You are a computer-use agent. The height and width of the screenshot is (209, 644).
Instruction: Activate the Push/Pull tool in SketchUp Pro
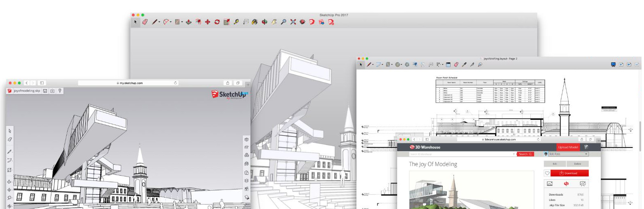click(189, 22)
